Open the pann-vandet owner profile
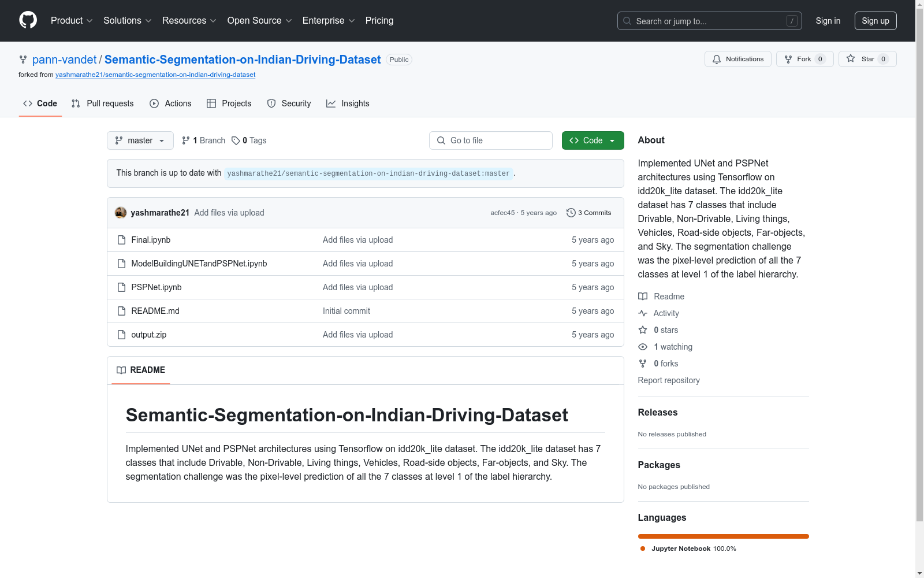This screenshot has width=924, height=578. click(65, 60)
